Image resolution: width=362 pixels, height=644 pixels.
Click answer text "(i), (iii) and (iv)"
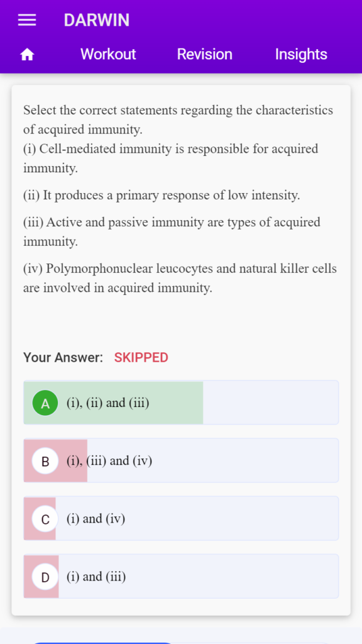pos(109,461)
